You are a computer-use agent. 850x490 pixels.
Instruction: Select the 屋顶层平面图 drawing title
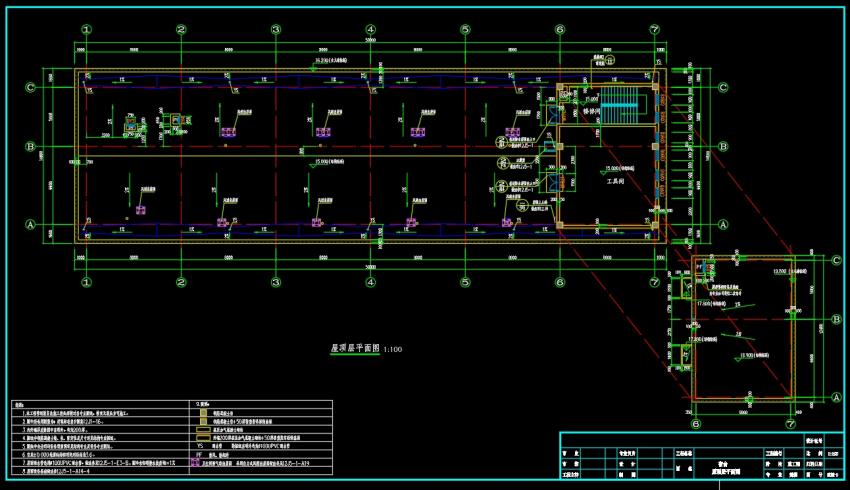coord(355,348)
